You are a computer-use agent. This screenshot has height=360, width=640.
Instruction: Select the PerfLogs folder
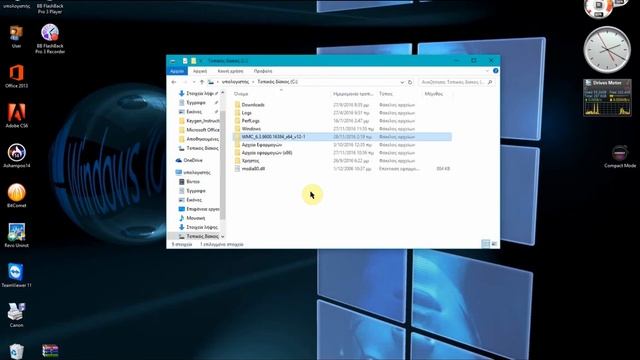[x=250, y=121]
